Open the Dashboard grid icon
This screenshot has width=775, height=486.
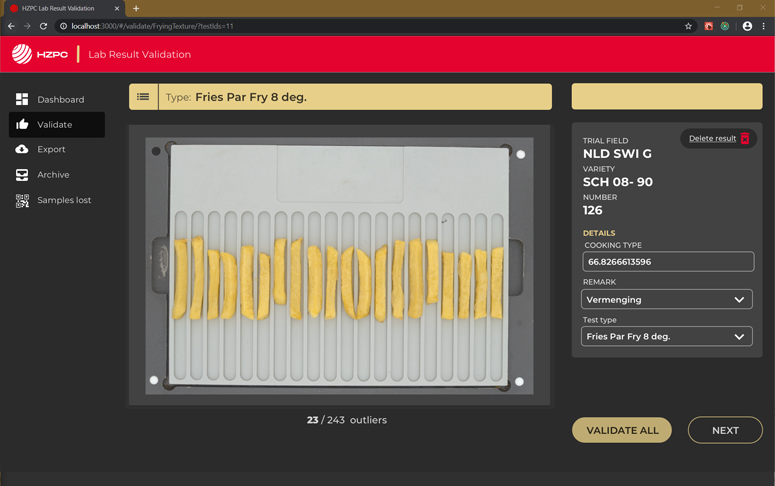[x=22, y=99]
